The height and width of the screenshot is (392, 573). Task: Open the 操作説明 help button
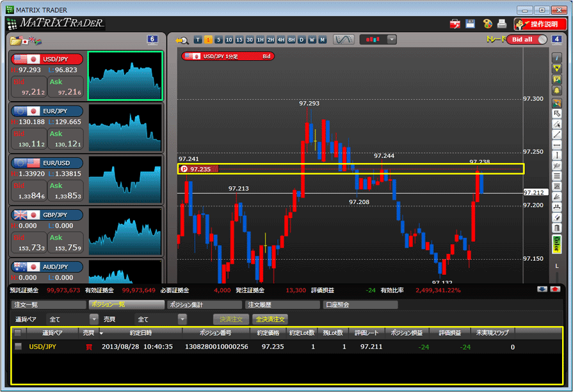point(540,24)
